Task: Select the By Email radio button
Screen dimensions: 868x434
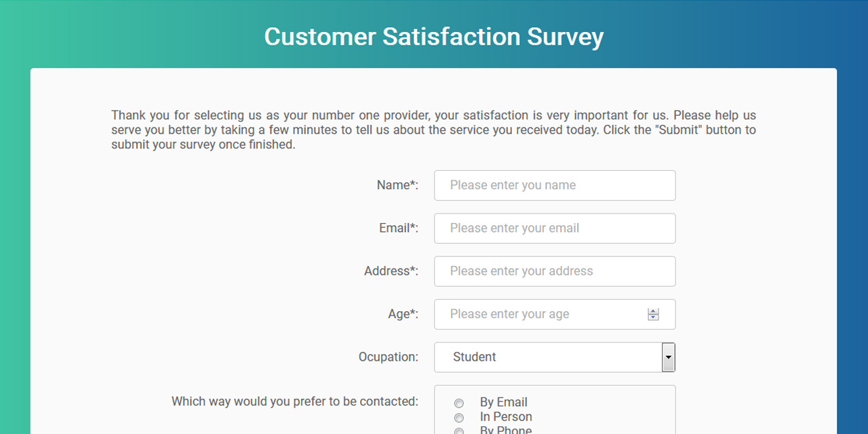Action: click(x=459, y=403)
